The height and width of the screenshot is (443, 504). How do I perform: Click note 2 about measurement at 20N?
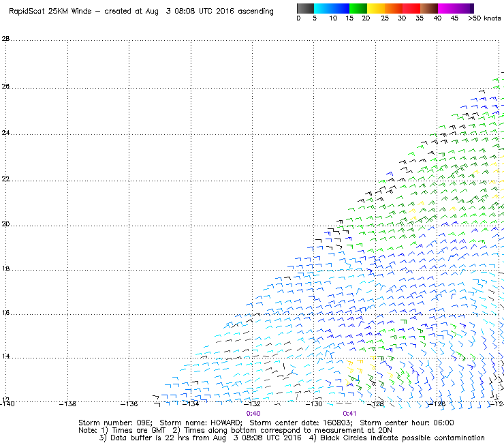pos(282,431)
